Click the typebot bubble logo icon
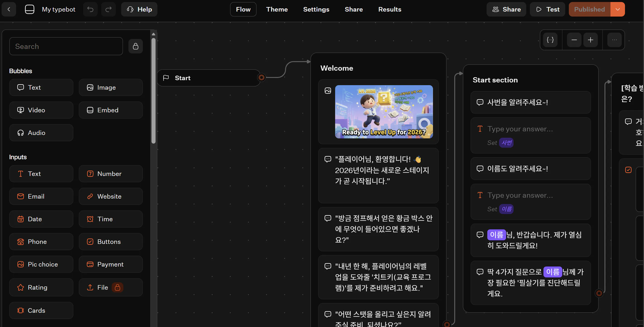644x327 pixels. (x=29, y=9)
